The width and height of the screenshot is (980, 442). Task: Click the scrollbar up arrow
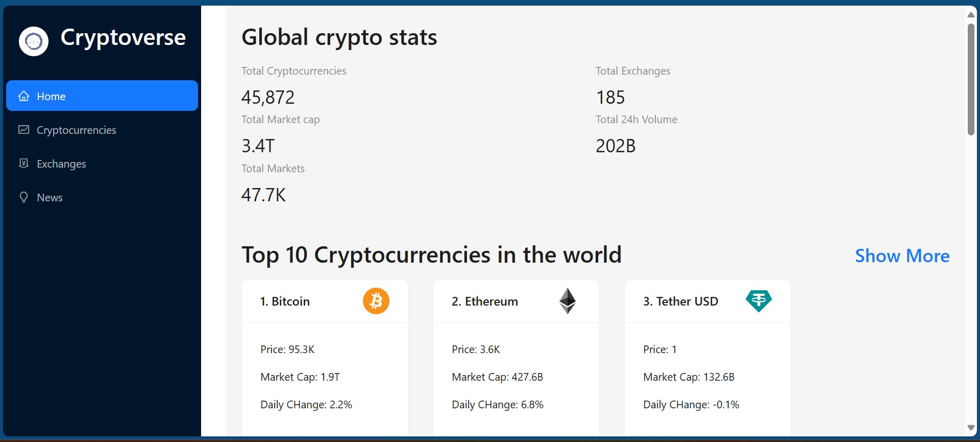971,15
